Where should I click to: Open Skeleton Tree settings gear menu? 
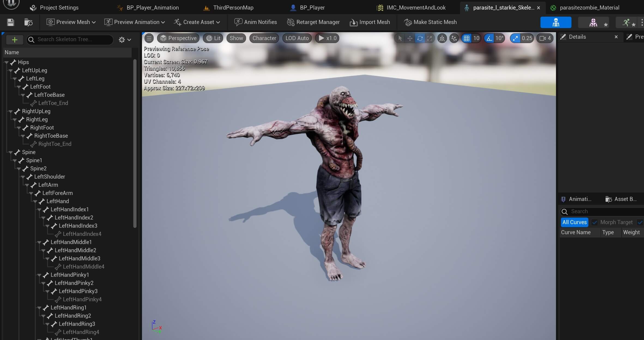click(x=125, y=40)
